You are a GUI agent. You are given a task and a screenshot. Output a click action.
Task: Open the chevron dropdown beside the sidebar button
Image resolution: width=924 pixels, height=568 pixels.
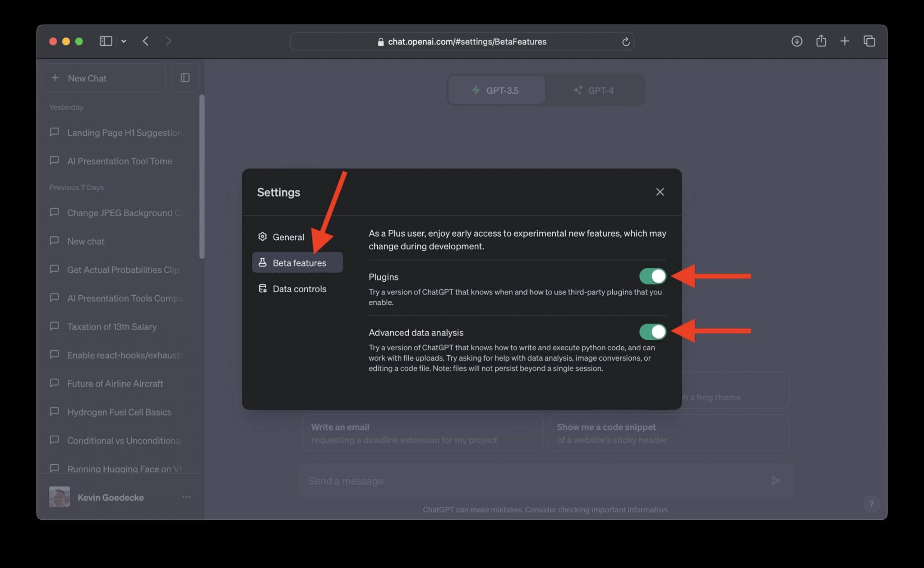[124, 41]
